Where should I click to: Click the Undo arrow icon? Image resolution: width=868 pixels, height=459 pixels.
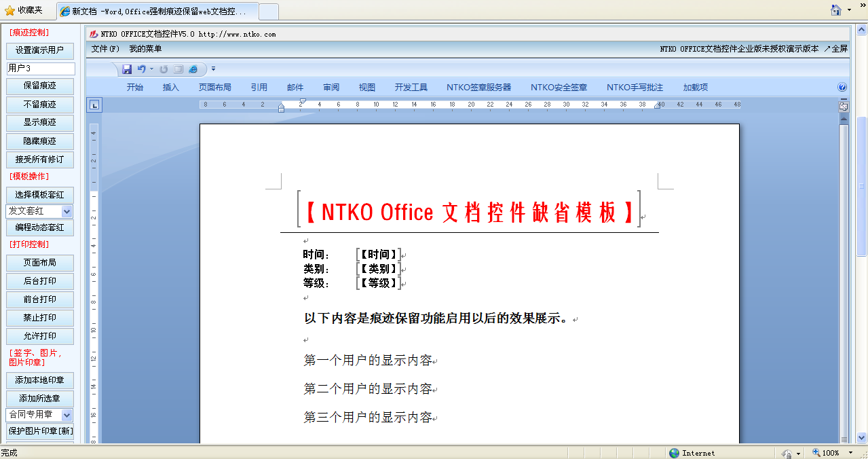pos(141,69)
